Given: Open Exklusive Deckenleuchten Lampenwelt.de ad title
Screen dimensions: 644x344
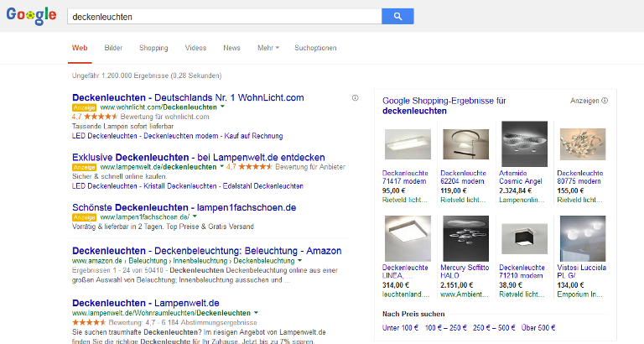Looking at the screenshot, I should point(199,158).
